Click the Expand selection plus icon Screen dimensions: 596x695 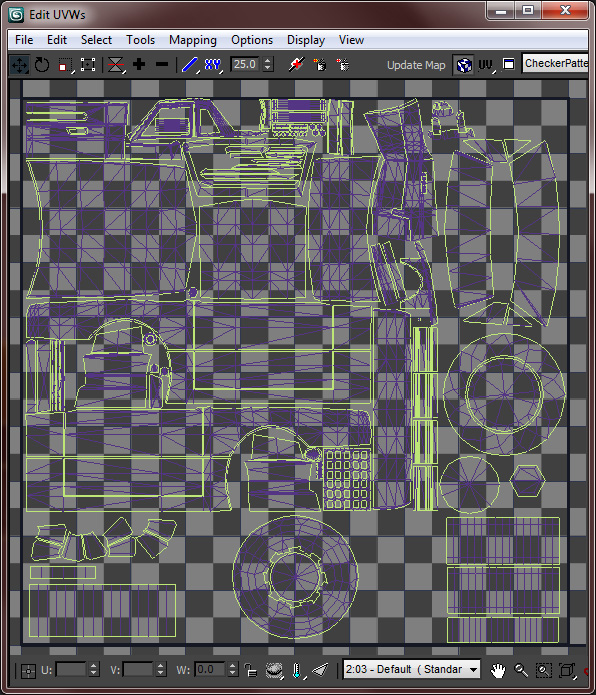pos(139,64)
